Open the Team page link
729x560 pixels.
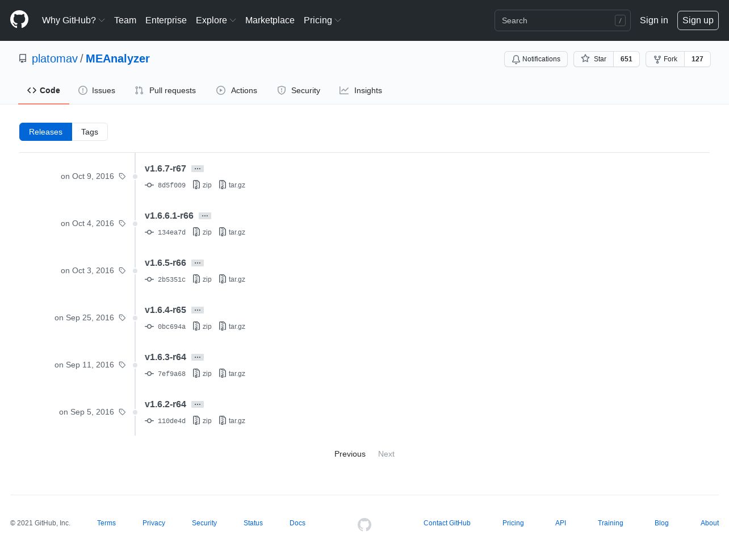click(x=125, y=20)
